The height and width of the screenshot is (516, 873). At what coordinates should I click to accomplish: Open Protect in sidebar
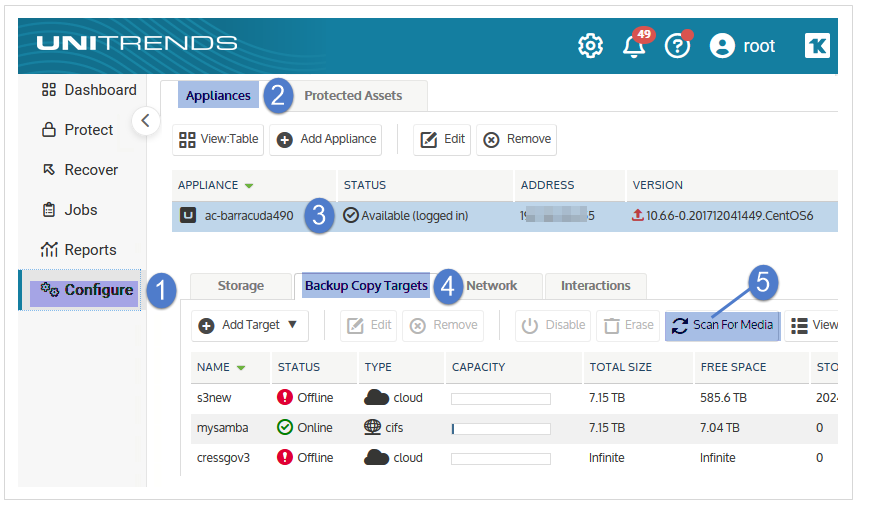click(x=77, y=130)
